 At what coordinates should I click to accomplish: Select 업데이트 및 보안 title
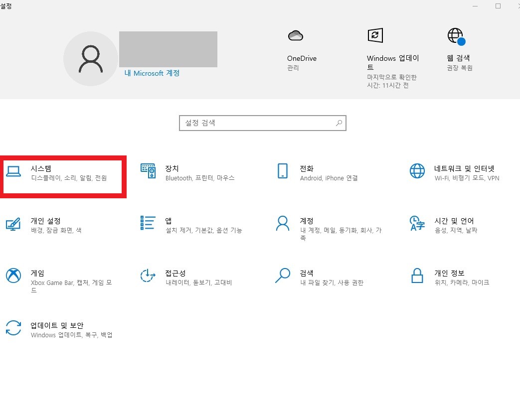57,325
